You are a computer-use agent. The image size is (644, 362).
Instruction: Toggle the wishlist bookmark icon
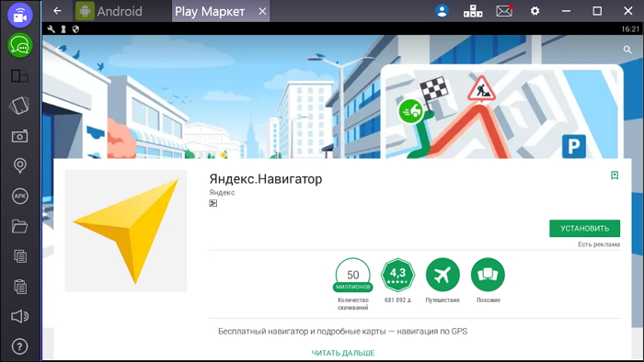click(615, 175)
